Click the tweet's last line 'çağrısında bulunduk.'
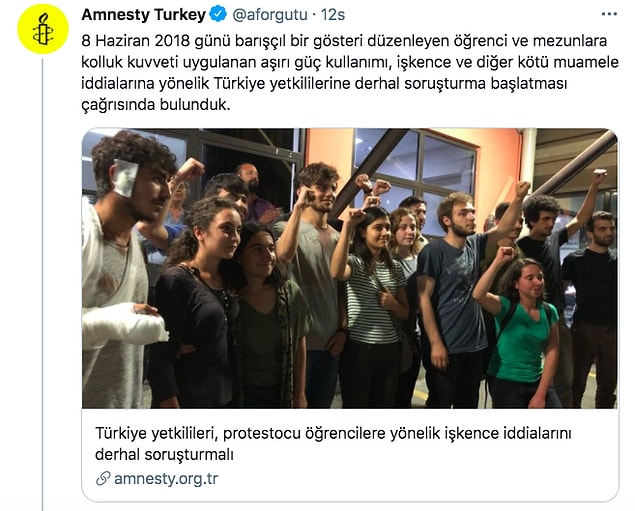This screenshot has height=511, width=635. coord(156,104)
